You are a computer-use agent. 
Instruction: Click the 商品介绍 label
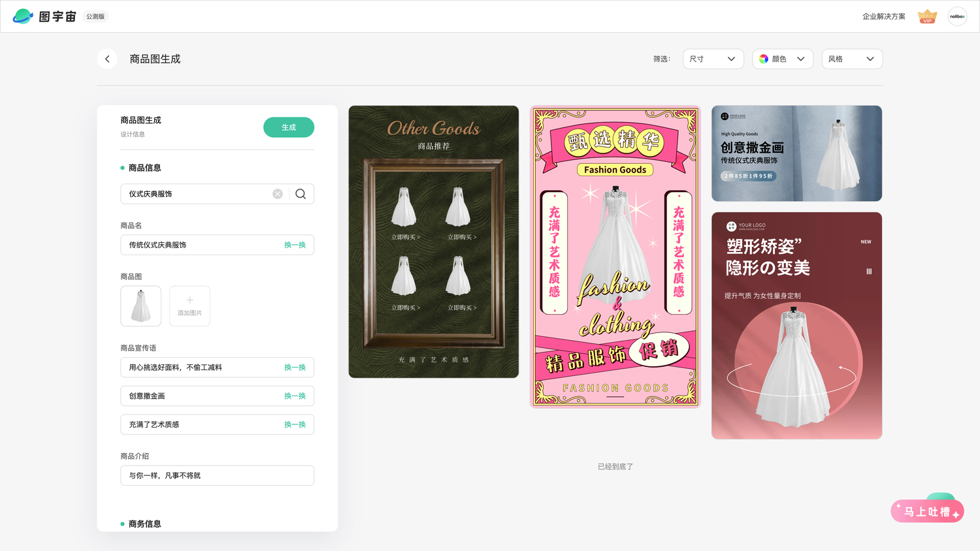[135, 456]
